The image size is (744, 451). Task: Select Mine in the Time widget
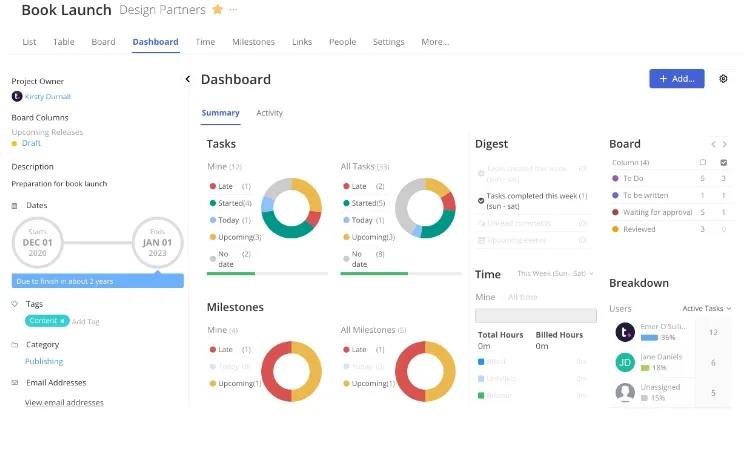coord(485,297)
